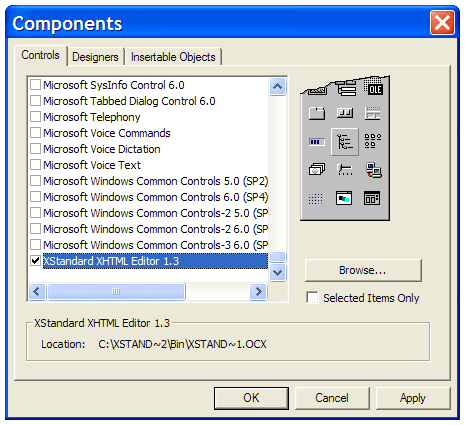Click the list's scroll up arrow
The height and width of the screenshot is (425, 465).
(277, 87)
